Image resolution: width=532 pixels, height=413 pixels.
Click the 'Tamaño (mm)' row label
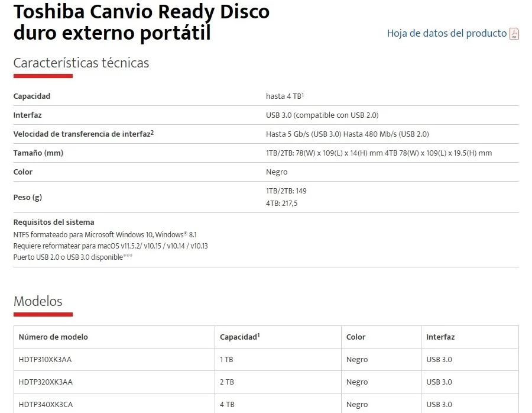point(38,153)
